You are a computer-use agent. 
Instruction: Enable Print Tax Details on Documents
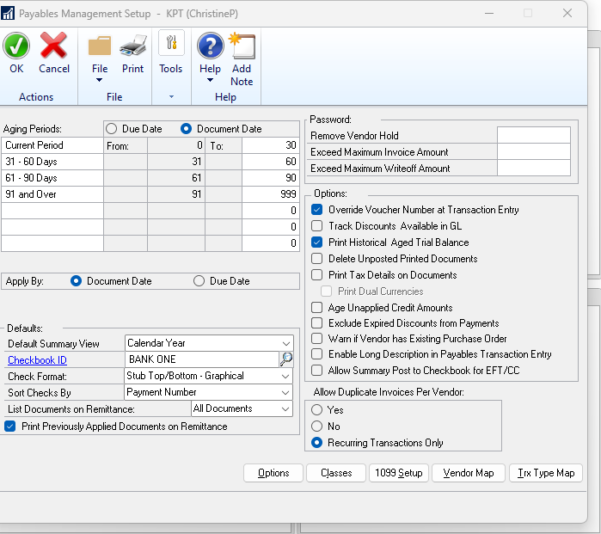(x=317, y=275)
